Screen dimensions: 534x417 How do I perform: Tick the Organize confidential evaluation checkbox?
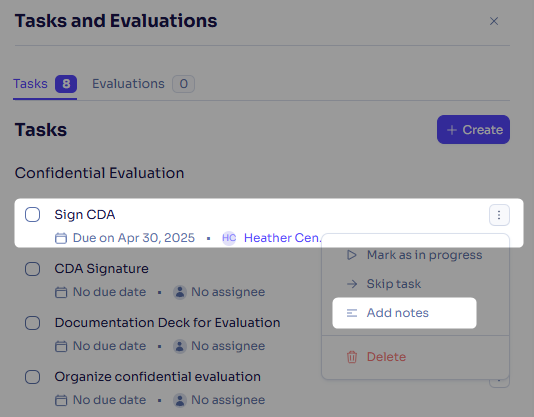coord(32,377)
